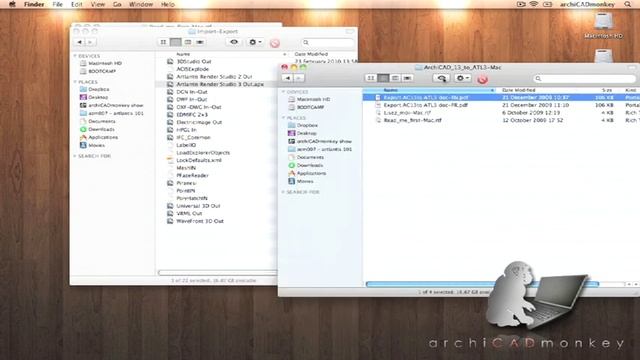The image size is (640, 360).
Task: Select Desktop in ArchiCAD_13_to_ATL3-Mac sidebar
Action: 306,133
